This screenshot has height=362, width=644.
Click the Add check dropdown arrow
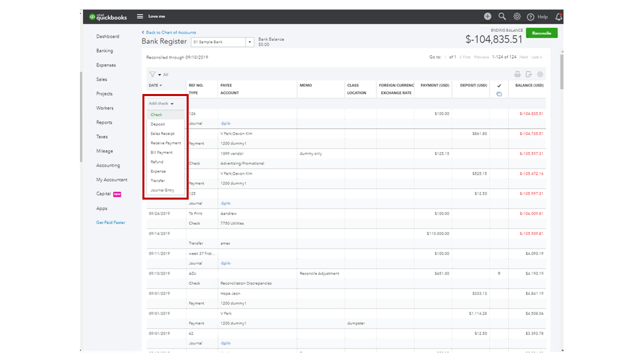coord(172,104)
